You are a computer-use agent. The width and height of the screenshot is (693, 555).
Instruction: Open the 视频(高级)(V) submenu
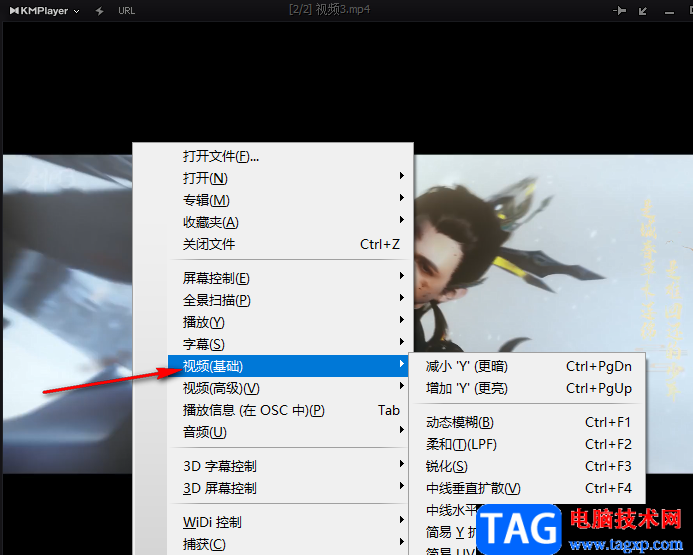(290, 388)
